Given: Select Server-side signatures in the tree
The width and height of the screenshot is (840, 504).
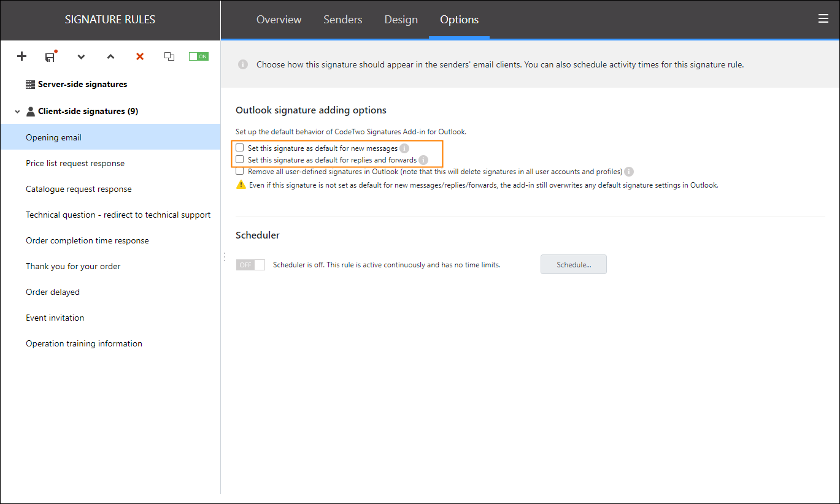Looking at the screenshot, I should pos(82,84).
